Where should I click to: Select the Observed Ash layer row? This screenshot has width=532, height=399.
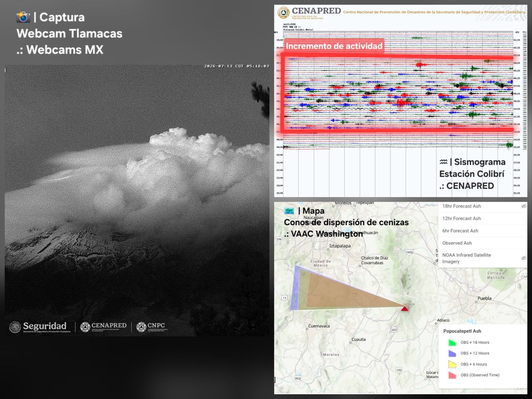[x=483, y=243]
